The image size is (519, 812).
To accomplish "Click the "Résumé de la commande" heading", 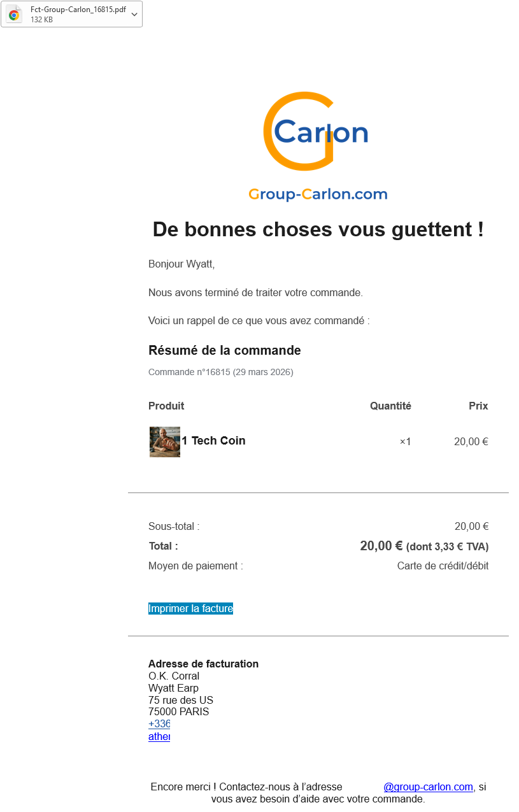I will click(224, 350).
